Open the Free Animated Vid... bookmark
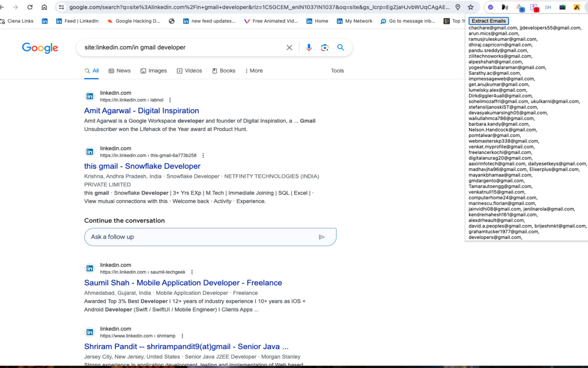 pos(271,21)
